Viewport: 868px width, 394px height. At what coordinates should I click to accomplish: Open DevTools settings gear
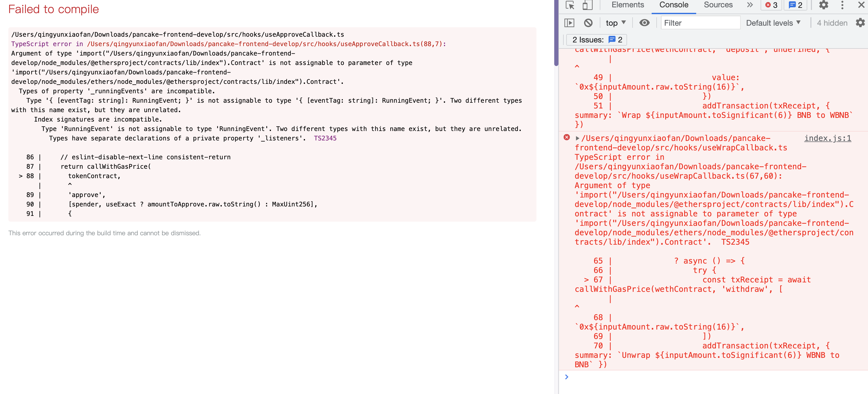point(824,5)
